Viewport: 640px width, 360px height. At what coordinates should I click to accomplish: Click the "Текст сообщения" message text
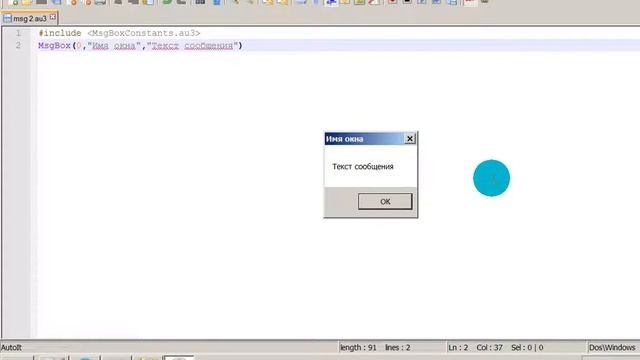tap(362, 167)
